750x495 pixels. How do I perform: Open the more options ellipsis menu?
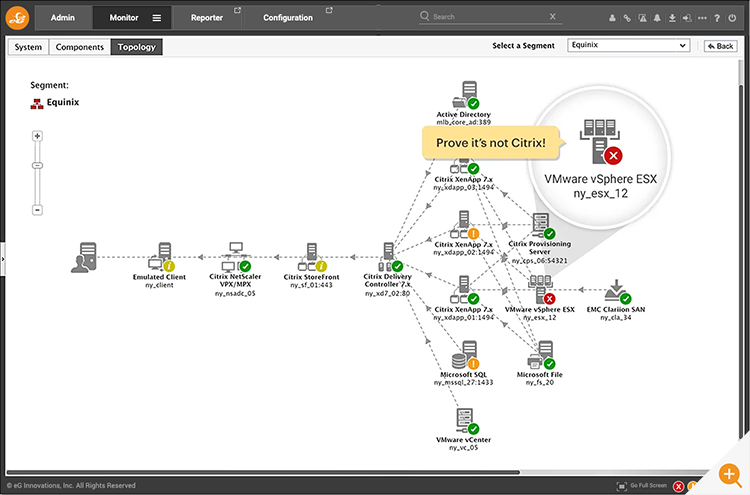point(702,18)
